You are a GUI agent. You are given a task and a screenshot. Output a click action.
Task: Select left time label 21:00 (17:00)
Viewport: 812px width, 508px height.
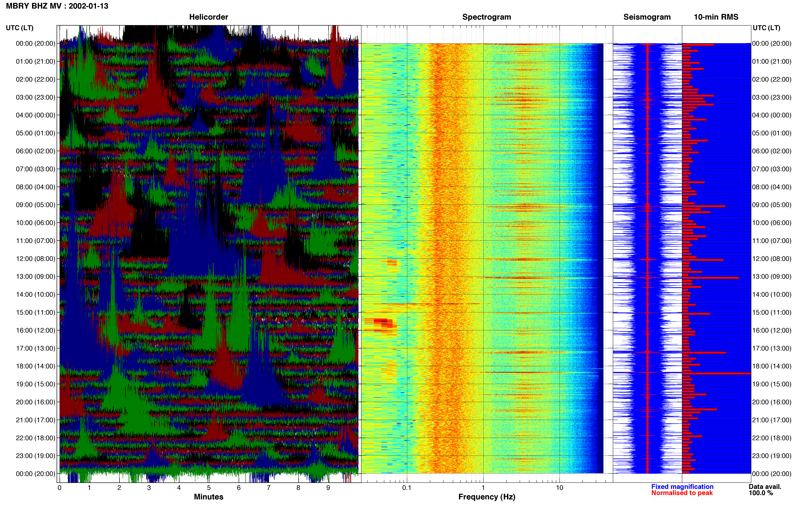[36, 420]
